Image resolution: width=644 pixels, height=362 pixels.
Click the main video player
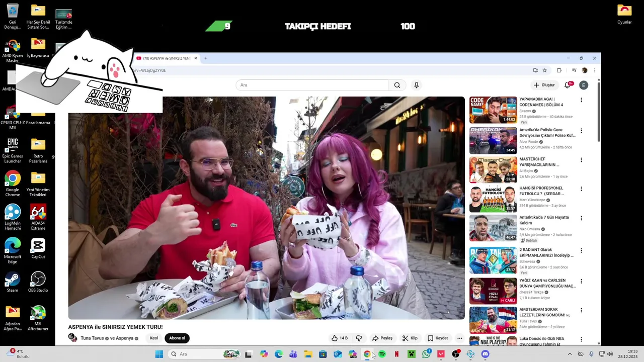266,208
